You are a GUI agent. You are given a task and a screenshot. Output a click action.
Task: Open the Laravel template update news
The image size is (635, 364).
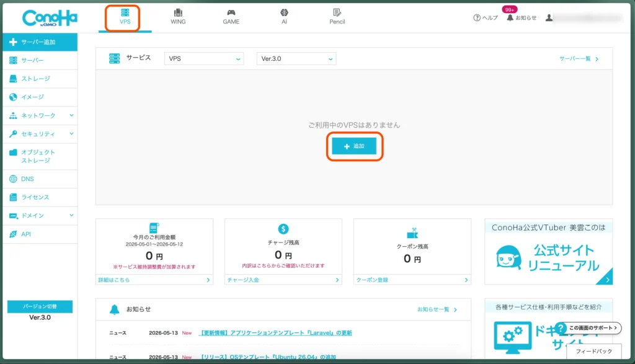(275, 333)
